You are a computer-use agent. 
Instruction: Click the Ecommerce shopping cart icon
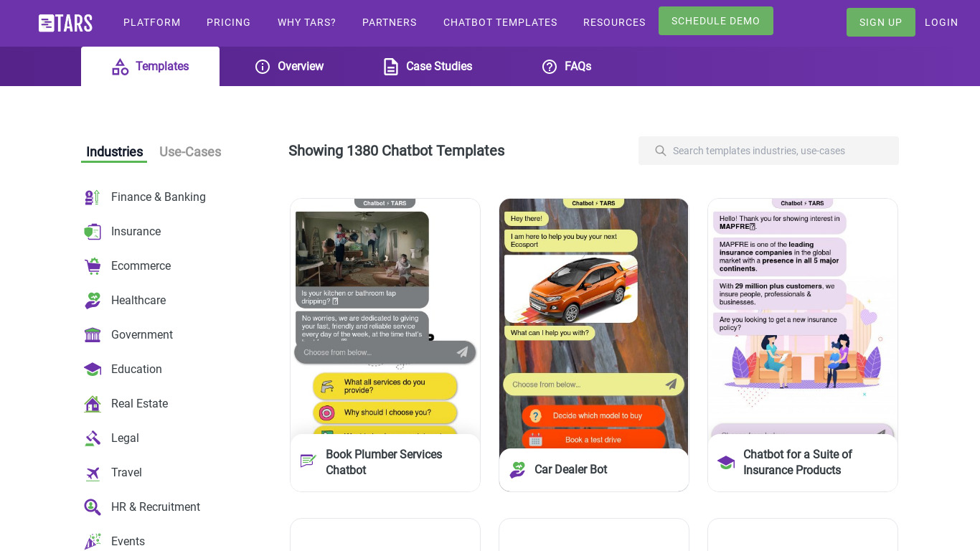click(92, 266)
